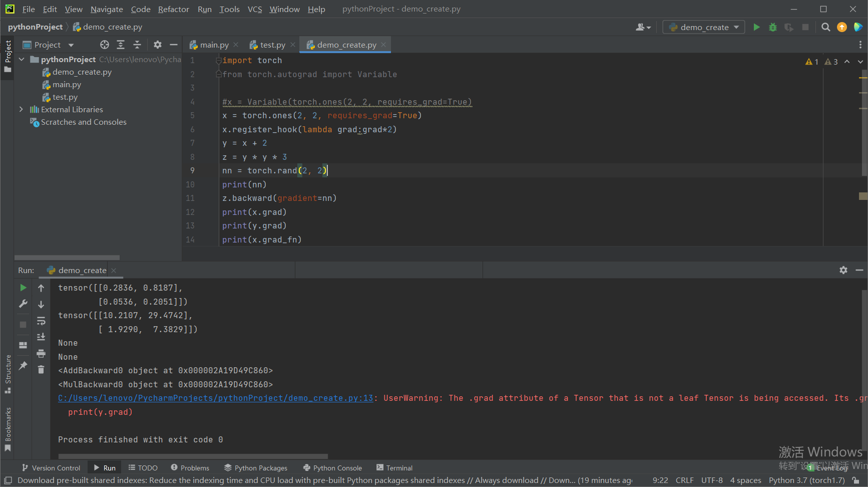This screenshot has height=487, width=868.
Task: Open the Terminal tool window
Action: 394,468
